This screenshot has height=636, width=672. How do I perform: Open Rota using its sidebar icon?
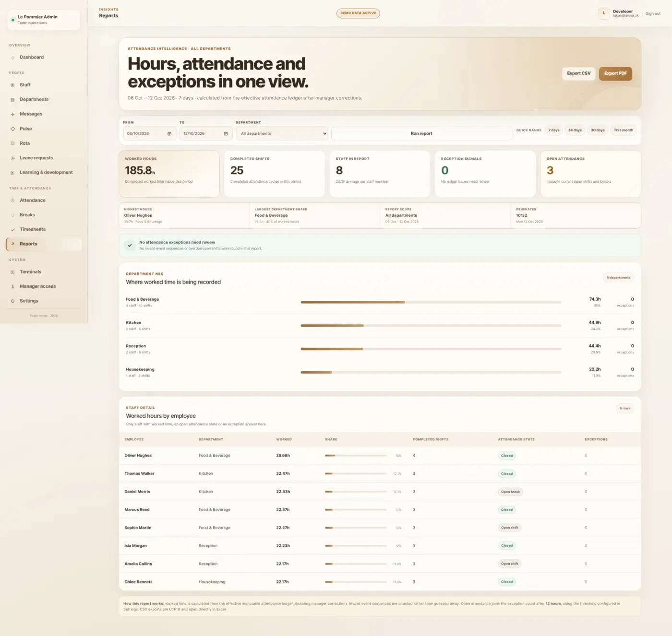pos(12,143)
